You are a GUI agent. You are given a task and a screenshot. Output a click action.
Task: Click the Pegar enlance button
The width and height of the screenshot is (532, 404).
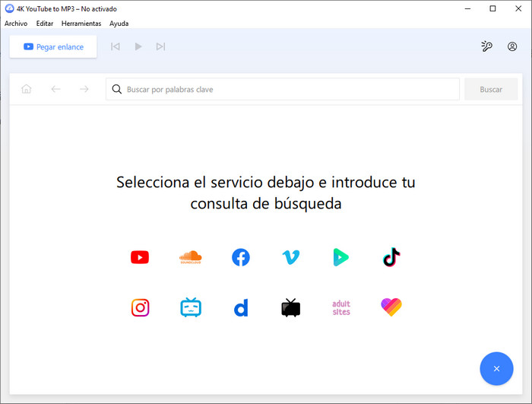pyautogui.click(x=53, y=46)
